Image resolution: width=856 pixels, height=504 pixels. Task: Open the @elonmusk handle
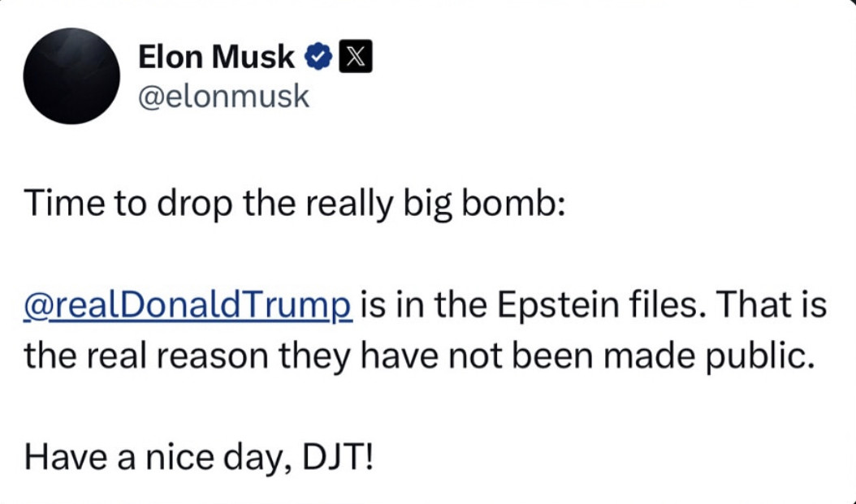[224, 97]
